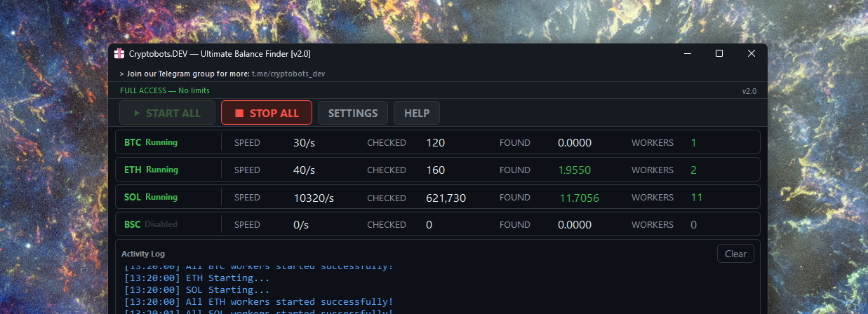Click the ETH found balance 1.9550
Image resolution: width=868 pixels, height=314 pixels.
575,170
